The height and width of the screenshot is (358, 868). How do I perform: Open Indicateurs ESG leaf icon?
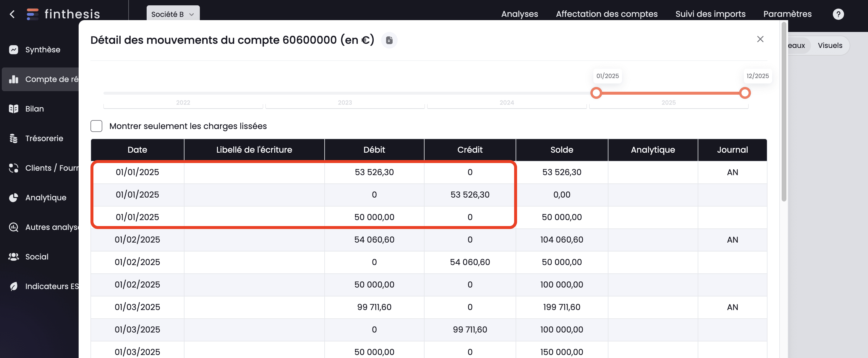(14, 286)
